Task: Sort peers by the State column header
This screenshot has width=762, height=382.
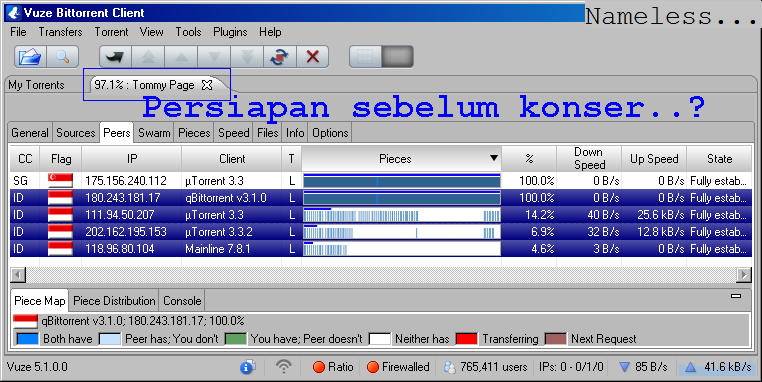Action: tap(719, 159)
